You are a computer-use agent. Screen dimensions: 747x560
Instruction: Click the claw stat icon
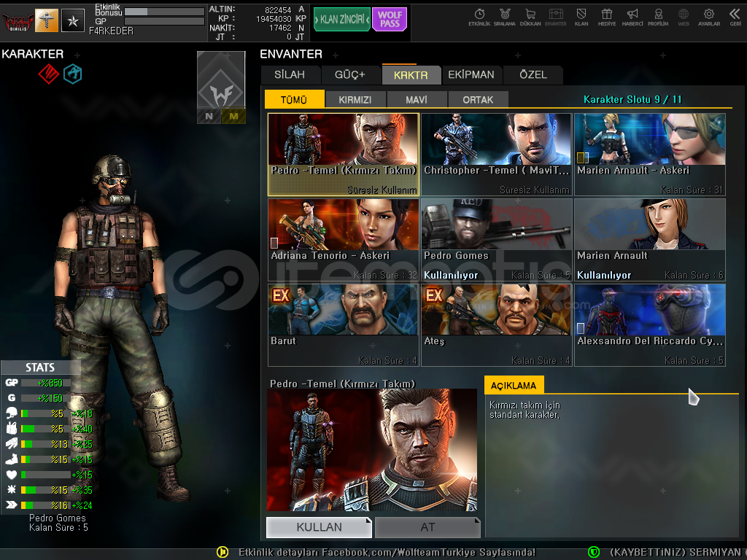[x=12, y=444]
